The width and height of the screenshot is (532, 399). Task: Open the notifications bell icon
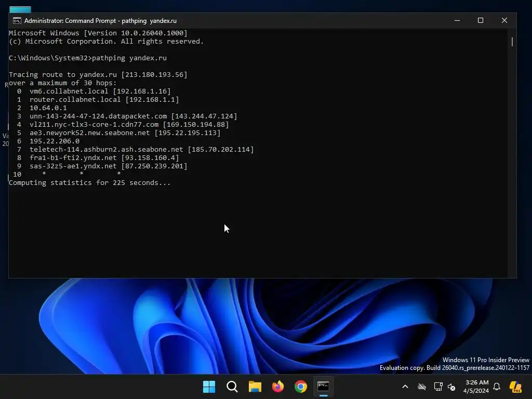pos(497,387)
